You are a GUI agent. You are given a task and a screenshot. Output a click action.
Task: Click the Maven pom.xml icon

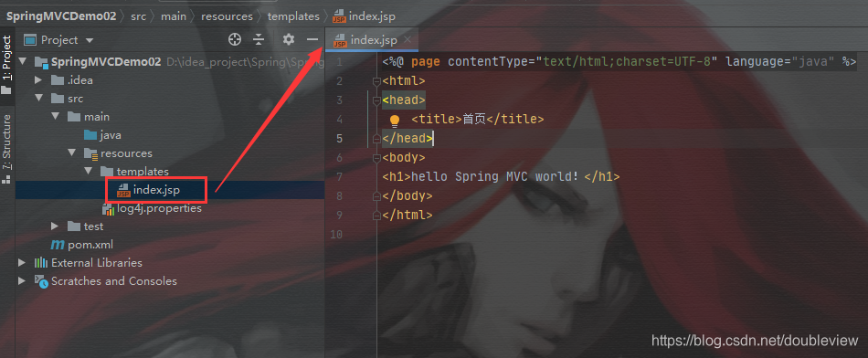(x=57, y=244)
